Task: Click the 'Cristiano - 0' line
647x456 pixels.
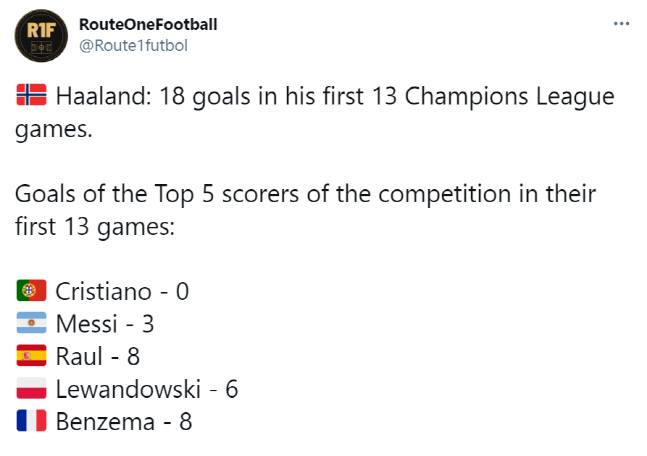Action: (x=122, y=291)
